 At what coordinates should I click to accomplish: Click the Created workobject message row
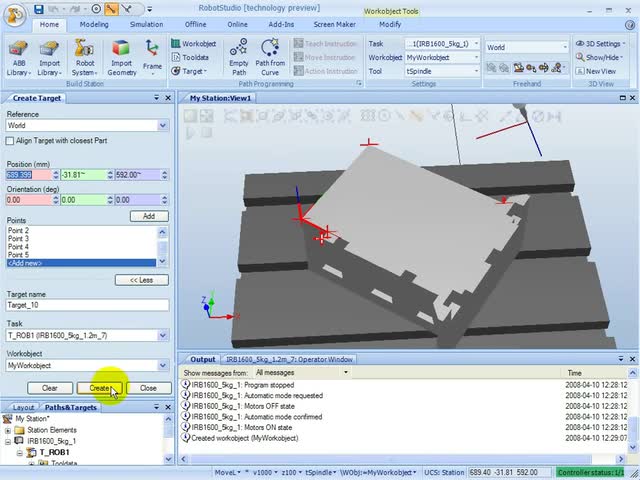point(403,438)
